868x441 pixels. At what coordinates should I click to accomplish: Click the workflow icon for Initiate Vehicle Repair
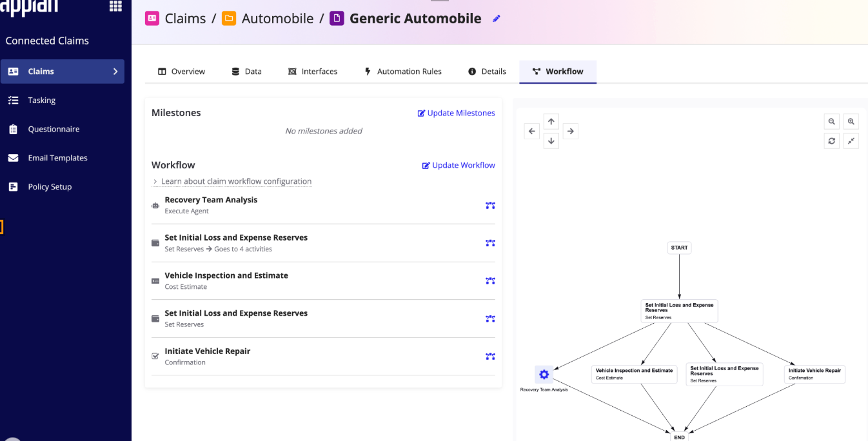[491, 357]
